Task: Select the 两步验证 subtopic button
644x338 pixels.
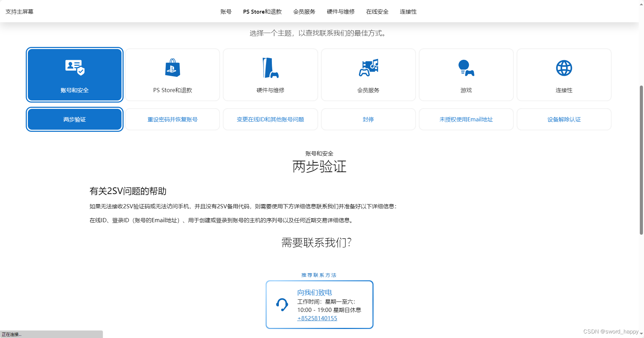Action: 75,119
